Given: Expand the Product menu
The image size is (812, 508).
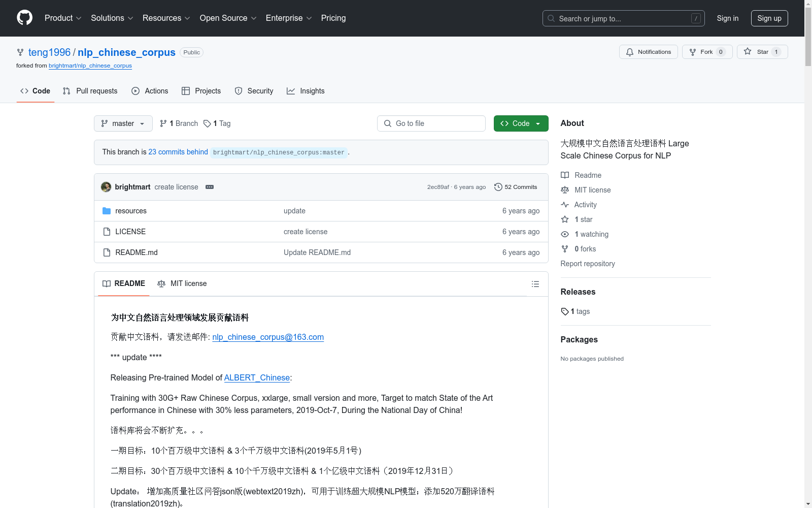Looking at the screenshot, I should click(x=63, y=18).
